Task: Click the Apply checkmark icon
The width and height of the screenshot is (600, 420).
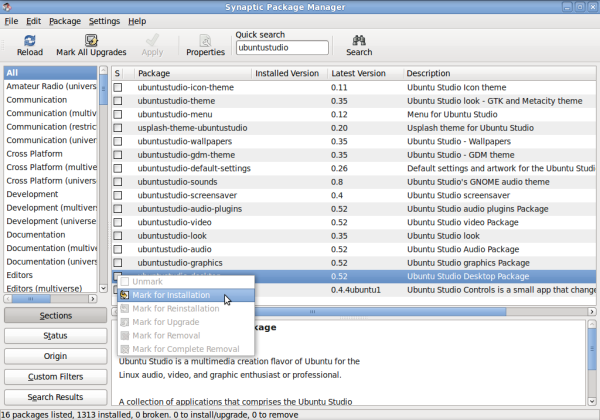Action: point(152,40)
